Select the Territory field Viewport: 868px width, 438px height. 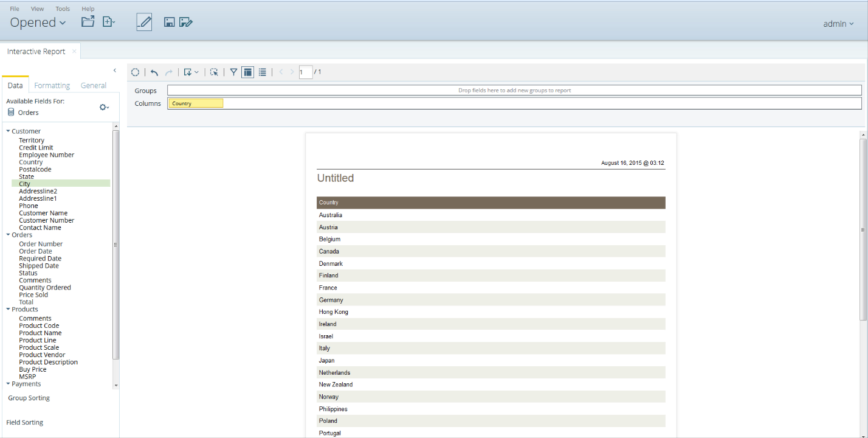click(32, 141)
